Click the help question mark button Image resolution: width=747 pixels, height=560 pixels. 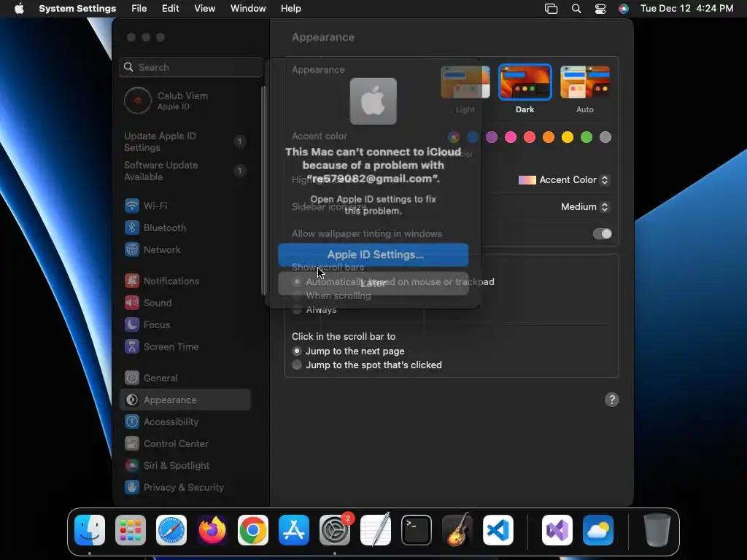click(612, 400)
